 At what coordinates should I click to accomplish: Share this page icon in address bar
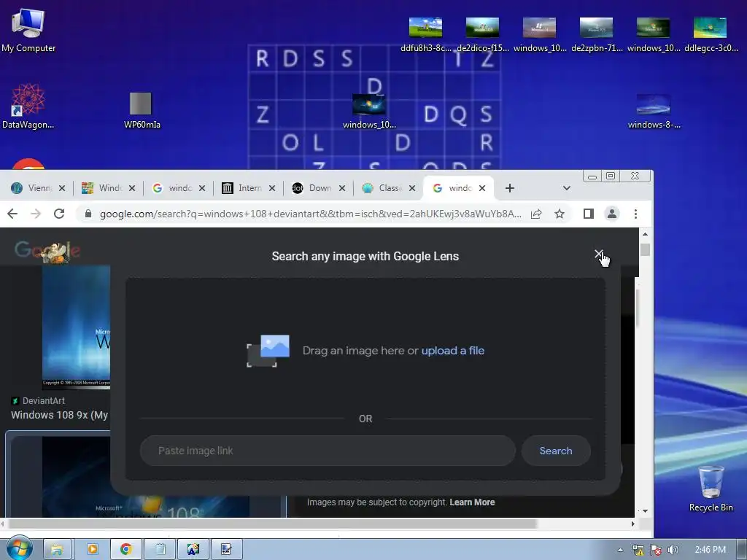pos(536,214)
